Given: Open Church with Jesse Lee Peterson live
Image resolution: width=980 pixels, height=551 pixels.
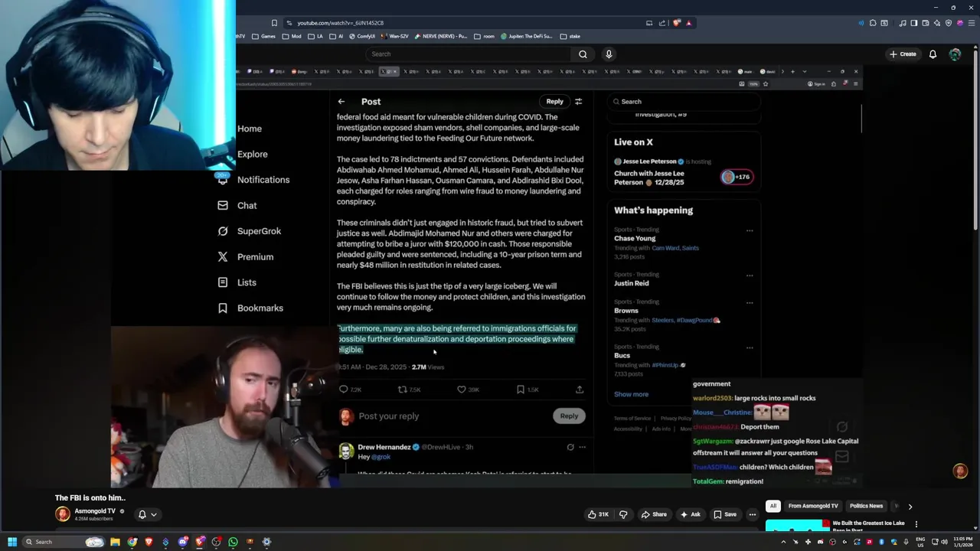Looking at the screenshot, I should click(x=649, y=178).
